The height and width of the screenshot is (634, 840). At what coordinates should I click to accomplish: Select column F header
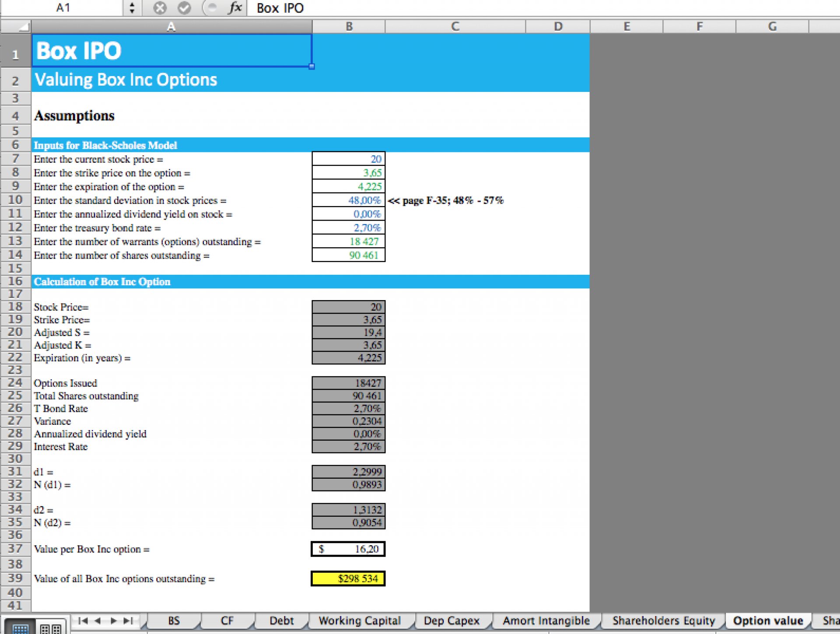point(700,27)
